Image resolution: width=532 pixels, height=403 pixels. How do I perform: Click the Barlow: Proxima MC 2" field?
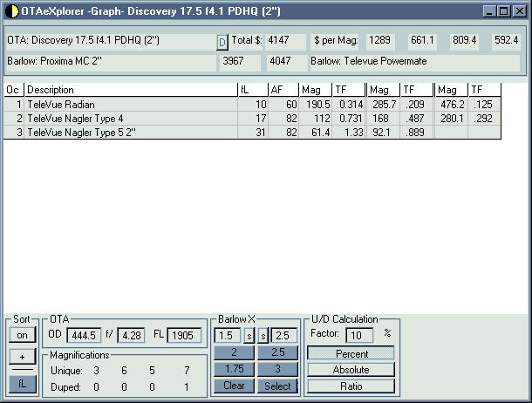click(x=112, y=62)
